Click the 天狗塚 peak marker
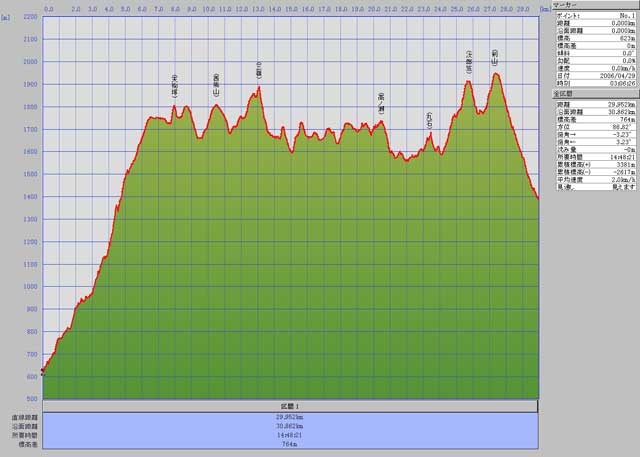Viewport: 640px width, 457px height. [x=175, y=88]
